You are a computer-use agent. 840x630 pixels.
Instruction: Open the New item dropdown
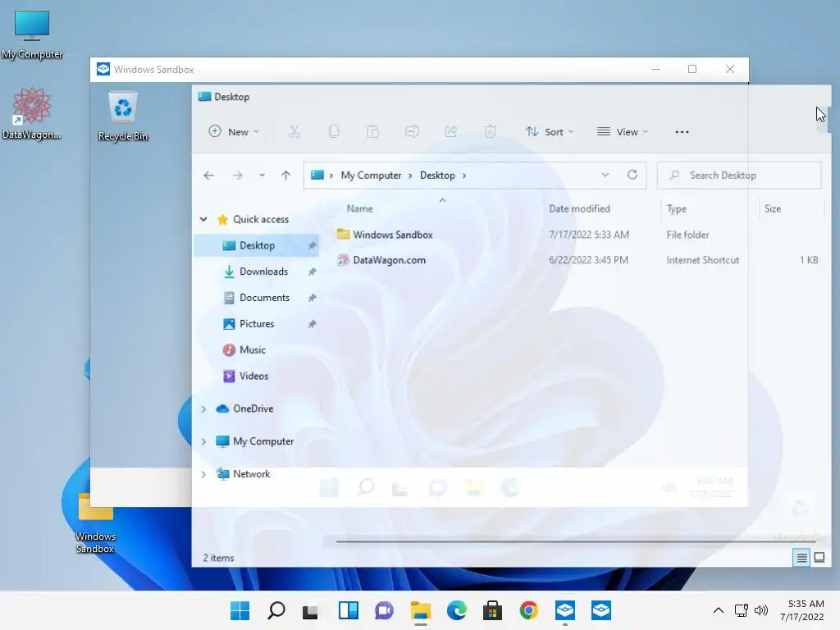pos(234,132)
